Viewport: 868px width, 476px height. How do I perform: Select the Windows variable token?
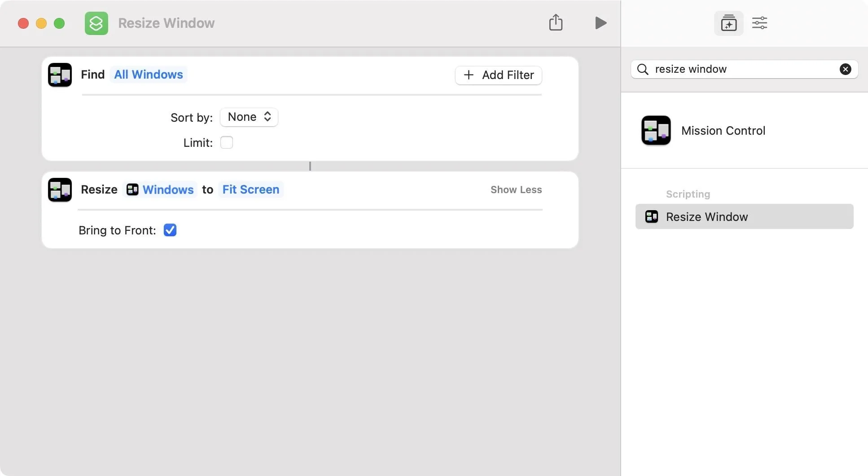click(160, 190)
